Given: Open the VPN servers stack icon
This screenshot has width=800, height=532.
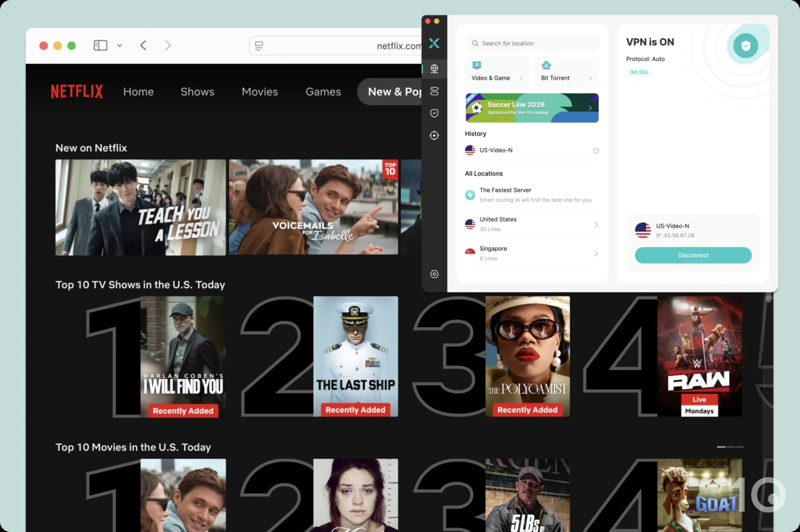Looking at the screenshot, I should coord(434,91).
